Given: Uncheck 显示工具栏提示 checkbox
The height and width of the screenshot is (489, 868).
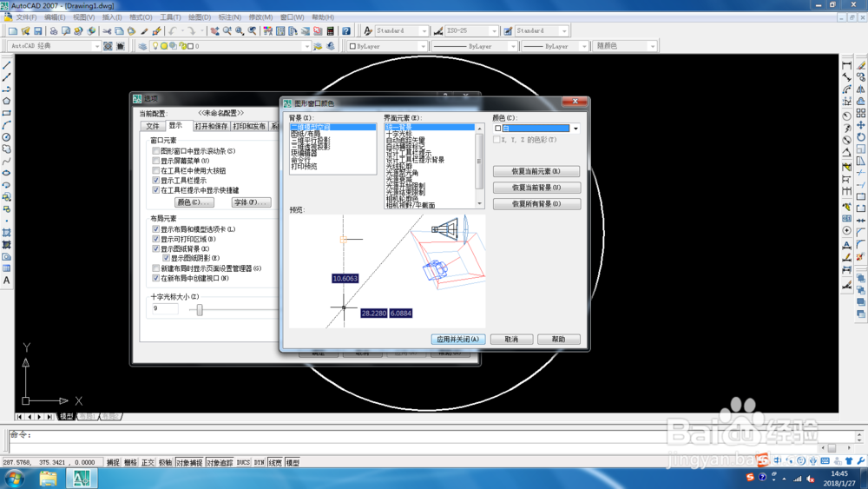Looking at the screenshot, I should 155,180.
